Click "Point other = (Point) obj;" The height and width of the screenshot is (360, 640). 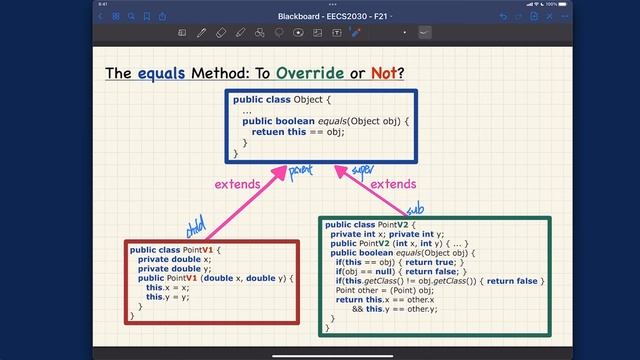384,290
